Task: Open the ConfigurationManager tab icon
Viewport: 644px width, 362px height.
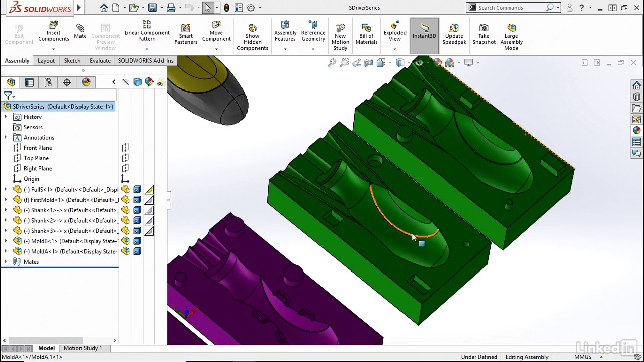Action: tap(48, 82)
